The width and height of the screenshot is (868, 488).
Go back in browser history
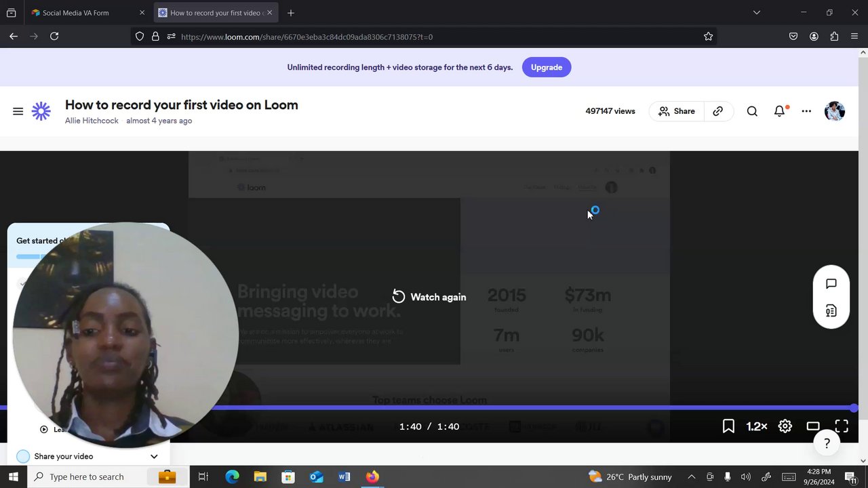coord(14,37)
